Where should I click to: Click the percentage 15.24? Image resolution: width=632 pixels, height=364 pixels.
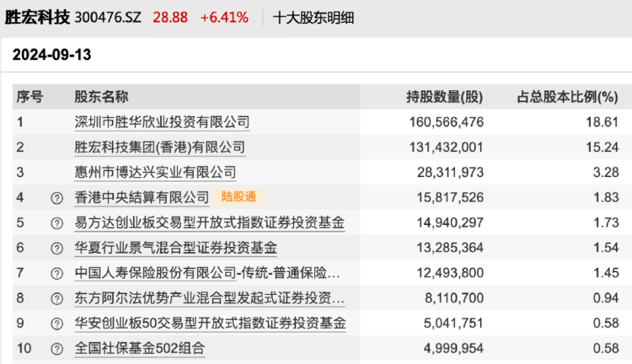602,147
